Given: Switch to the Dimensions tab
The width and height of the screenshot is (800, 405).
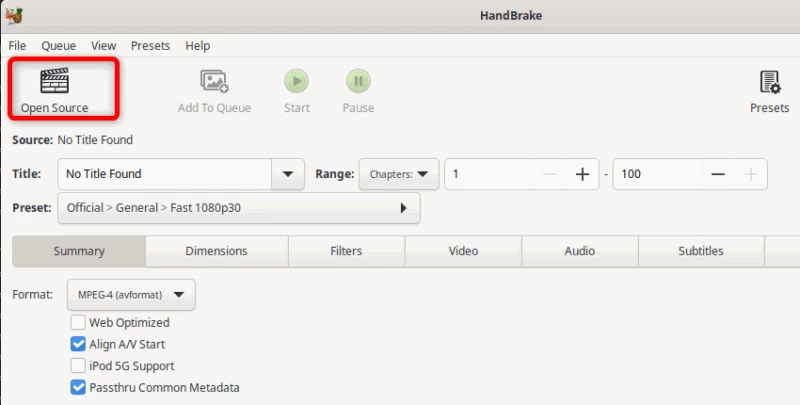Looking at the screenshot, I should tap(216, 251).
